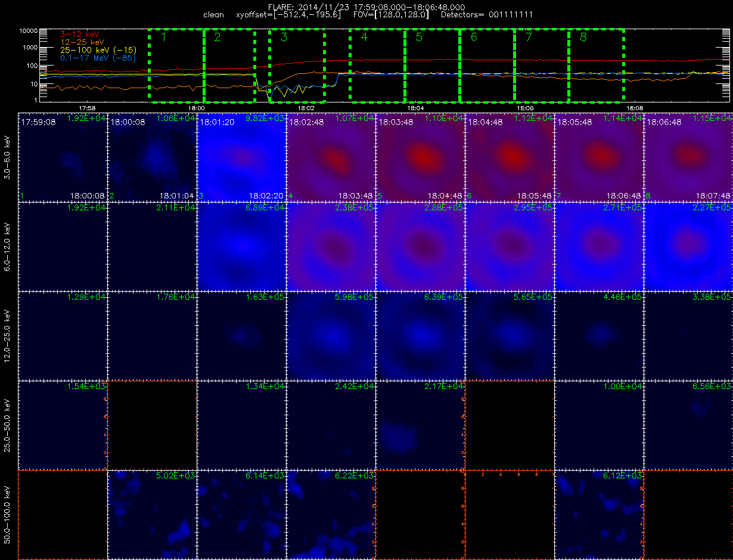Select interval 7 box in the light curve

542,64
